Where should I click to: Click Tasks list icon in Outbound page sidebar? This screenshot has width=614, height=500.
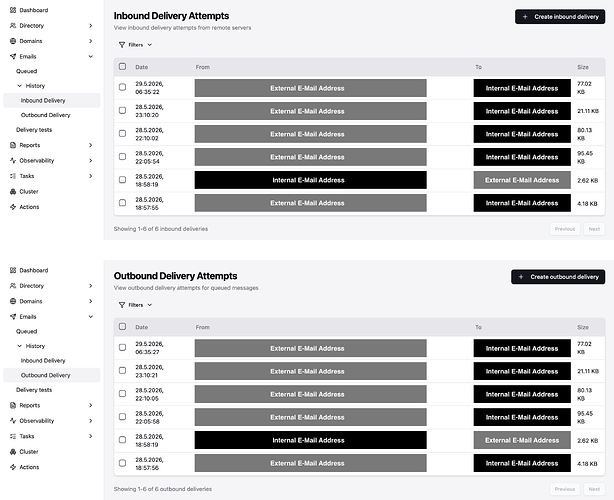coord(13,436)
